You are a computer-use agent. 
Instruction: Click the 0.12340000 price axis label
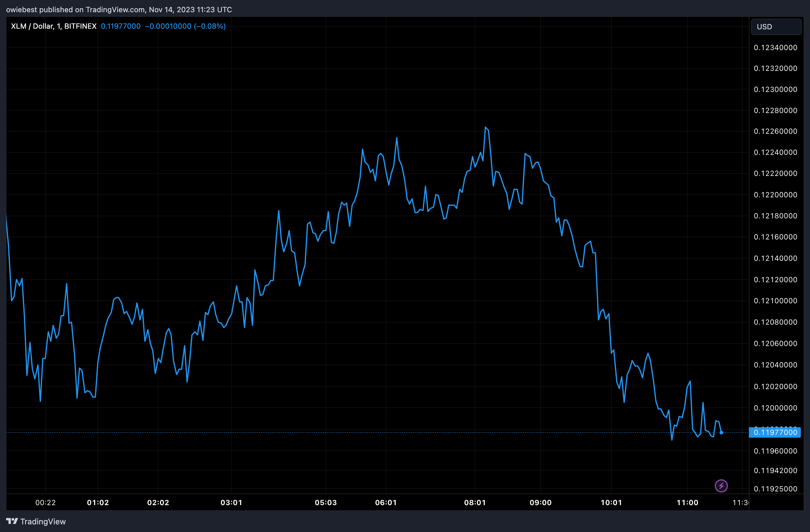point(776,48)
